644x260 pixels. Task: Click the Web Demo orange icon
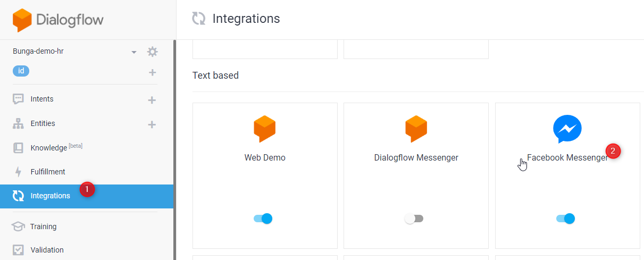coord(265,129)
